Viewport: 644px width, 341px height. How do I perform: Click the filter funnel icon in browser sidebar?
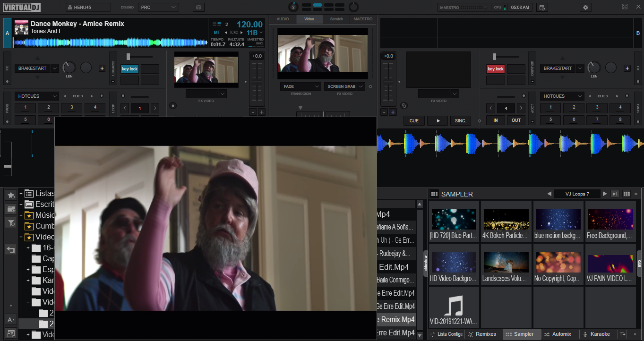[11, 222]
